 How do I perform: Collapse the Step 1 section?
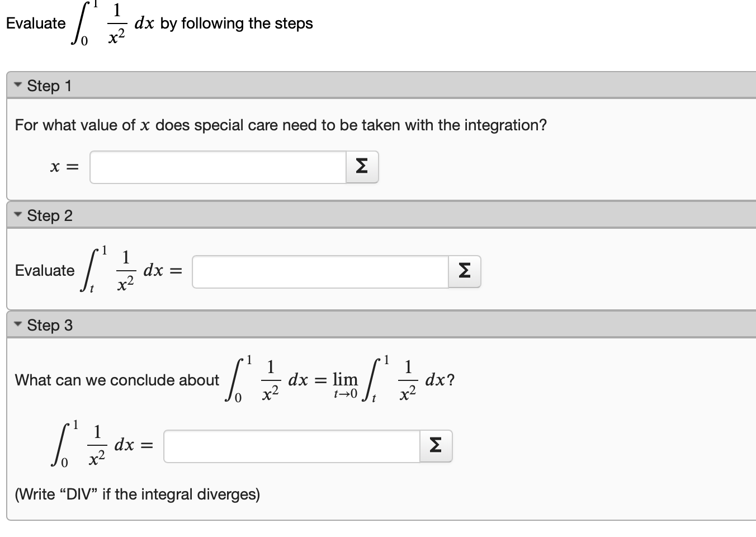(18, 84)
